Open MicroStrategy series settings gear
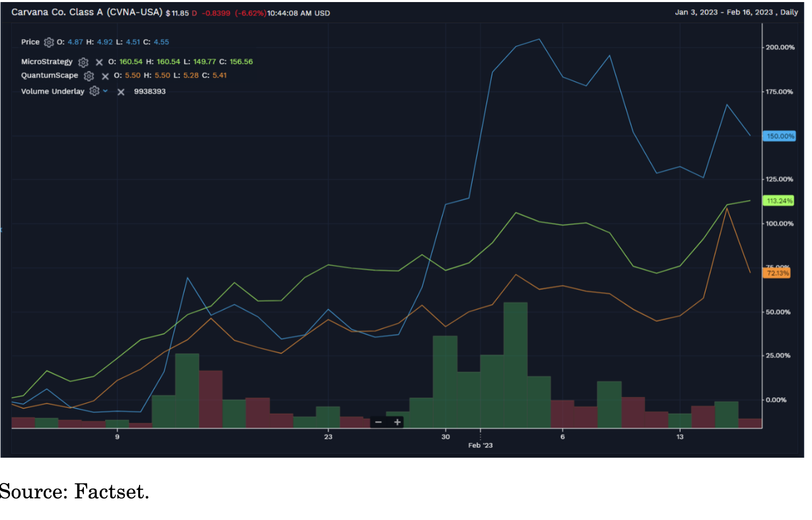Viewport: 812px width, 520px height. (83, 62)
